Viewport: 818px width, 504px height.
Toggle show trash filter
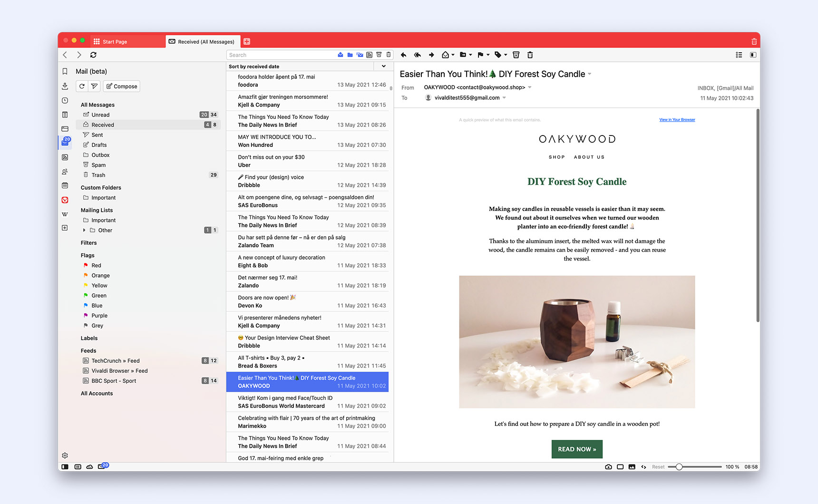click(x=389, y=55)
